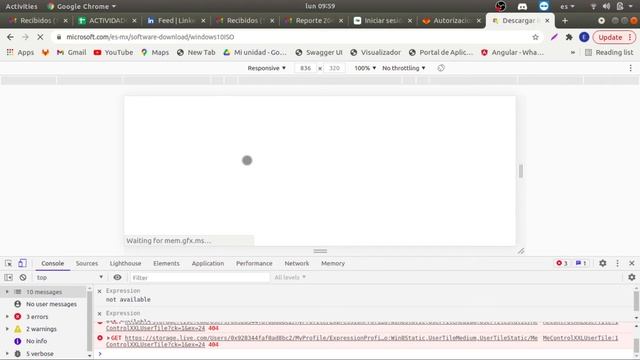The width and height of the screenshot is (640, 360).
Task: Go back to the previous page
Action: point(10,37)
